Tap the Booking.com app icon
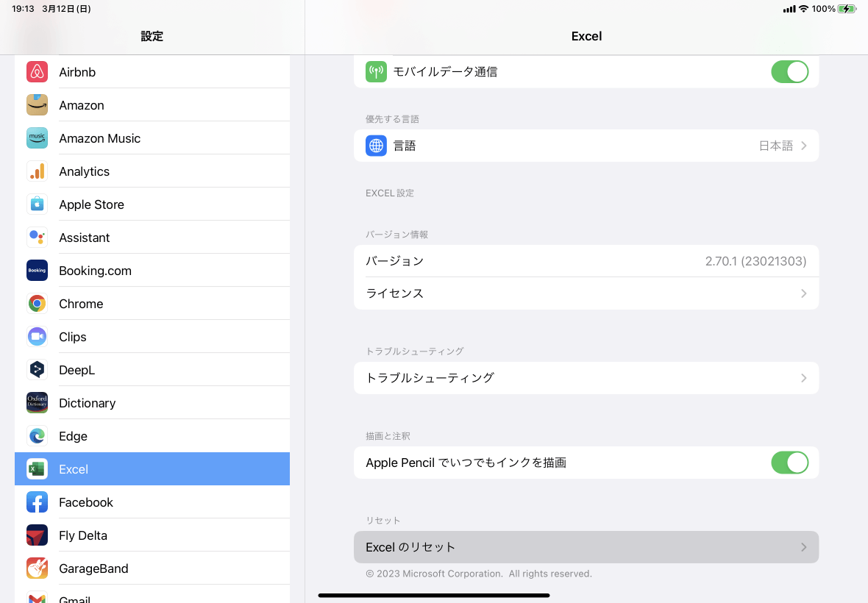 click(37, 271)
